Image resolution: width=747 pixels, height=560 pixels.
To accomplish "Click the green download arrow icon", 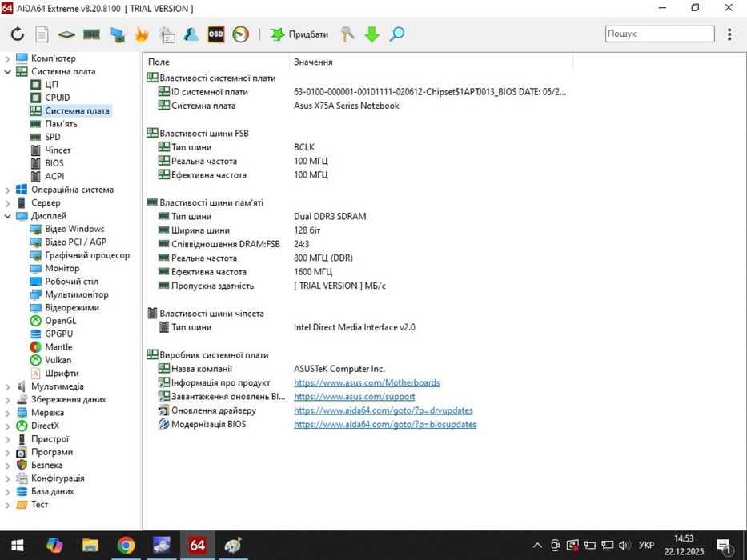I will tap(372, 34).
